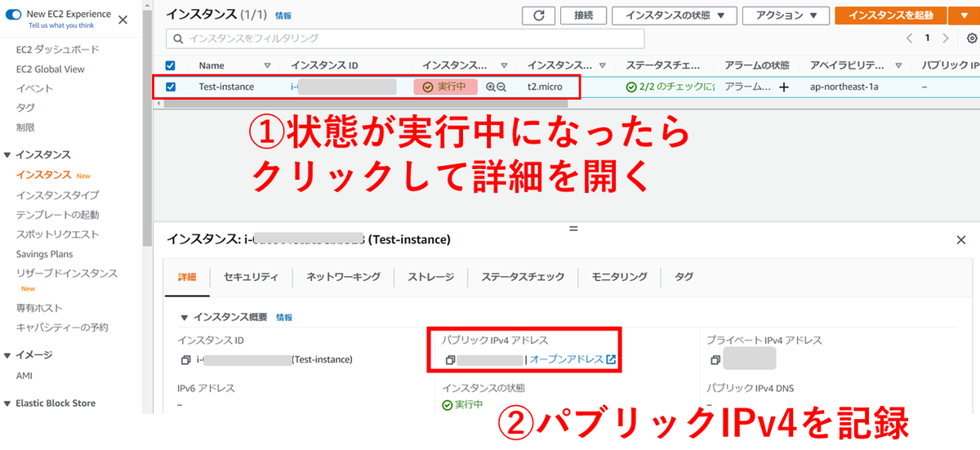This screenshot has width=980, height=450.
Task: Open the launch instance split-button arrow
Action: point(964,16)
